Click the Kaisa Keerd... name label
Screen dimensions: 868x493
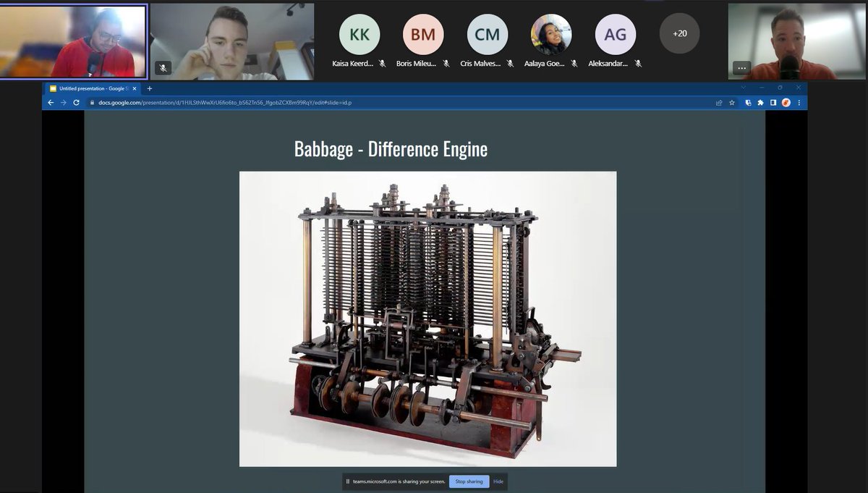pos(353,64)
